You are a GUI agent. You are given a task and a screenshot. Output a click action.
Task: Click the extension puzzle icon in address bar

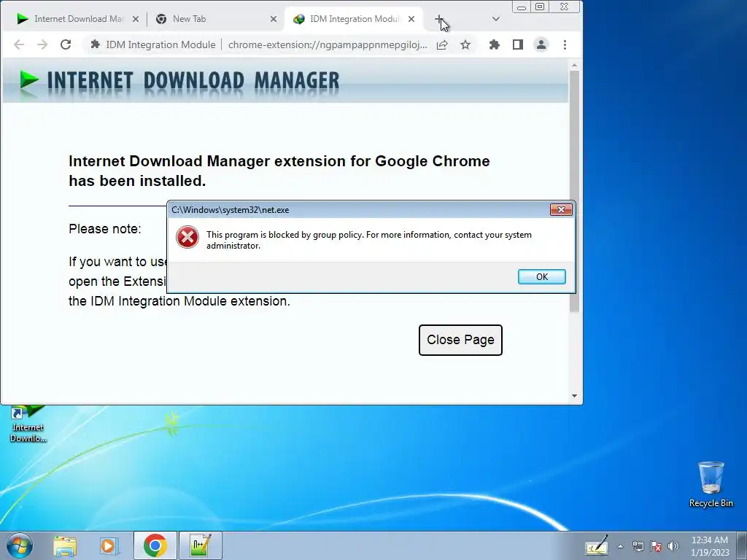pyautogui.click(x=96, y=44)
